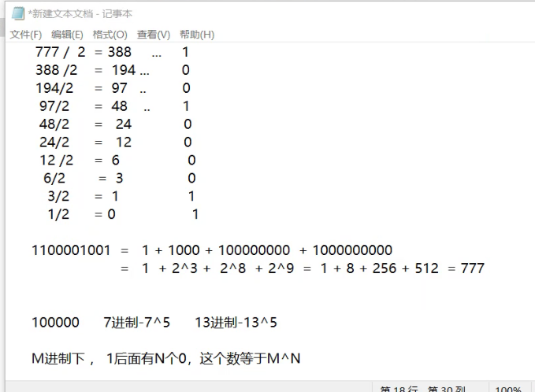Open the 帮助(H) menu

(197, 35)
